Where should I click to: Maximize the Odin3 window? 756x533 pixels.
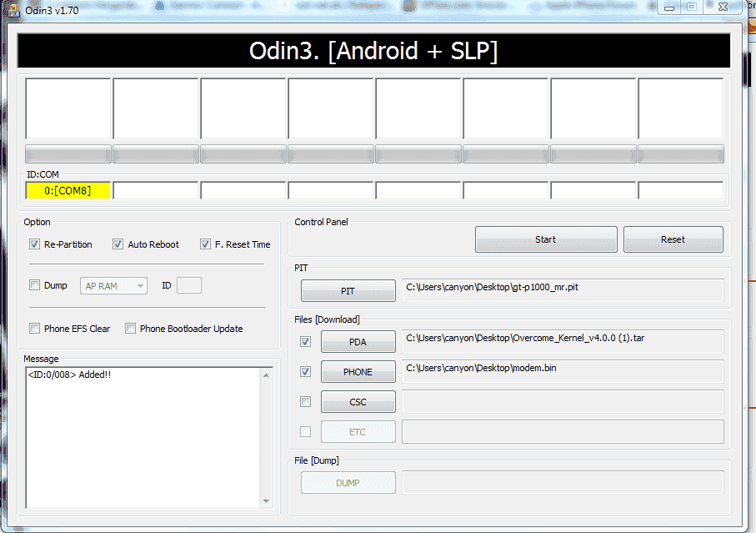(x=691, y=8)
